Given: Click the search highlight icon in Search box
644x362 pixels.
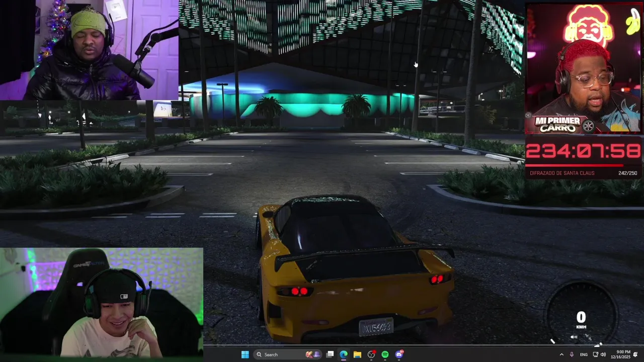Looking at the screenshot, I should 312,354.
